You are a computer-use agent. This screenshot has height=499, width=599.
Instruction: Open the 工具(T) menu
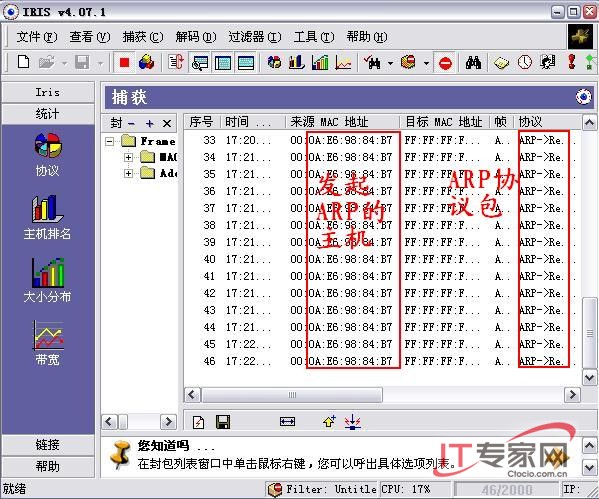314,37
